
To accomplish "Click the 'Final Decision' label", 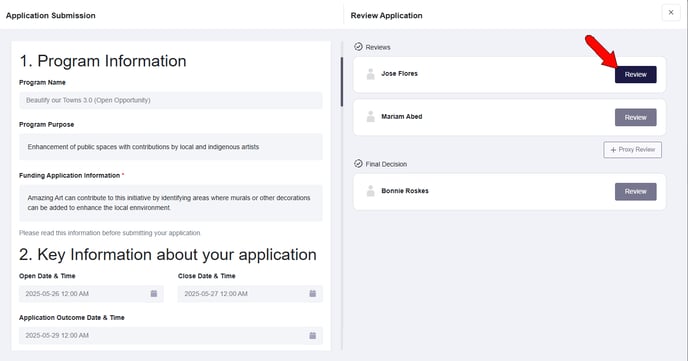I will [386, 164].
